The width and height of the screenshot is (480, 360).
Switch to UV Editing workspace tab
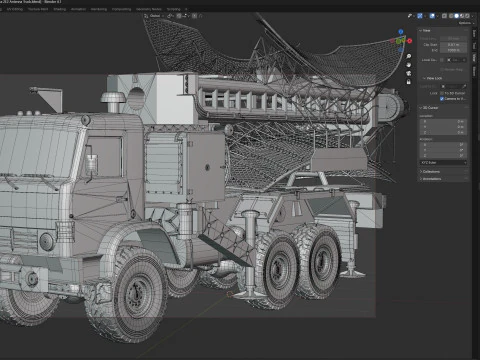(15, 9)
